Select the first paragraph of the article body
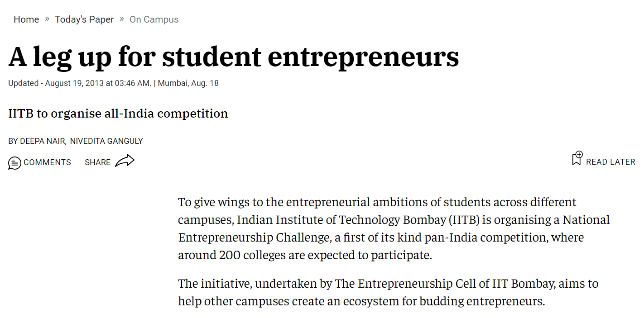644x318 pixels. [394, 228]
